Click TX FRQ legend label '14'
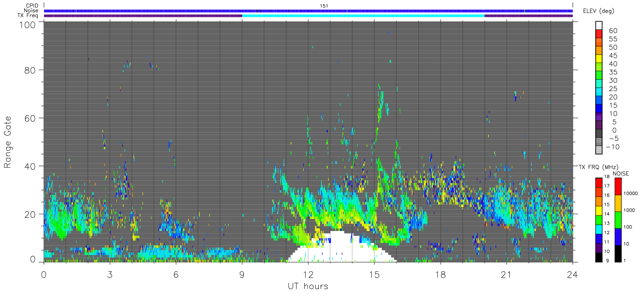644x297 pixels. (x=606, y=214)
